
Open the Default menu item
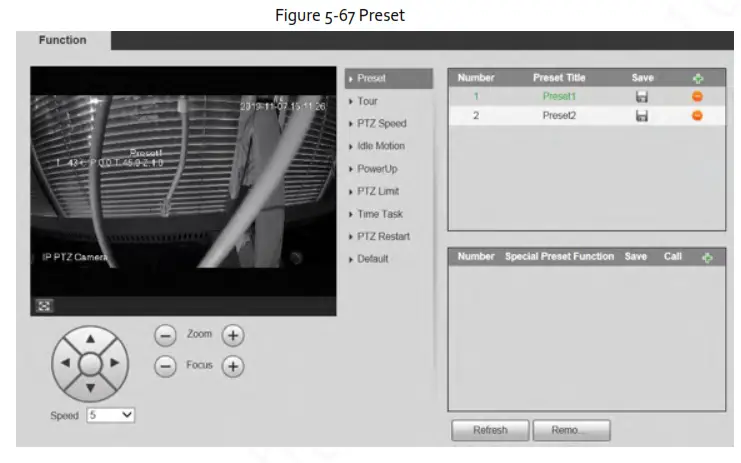(x=372, y=259)
